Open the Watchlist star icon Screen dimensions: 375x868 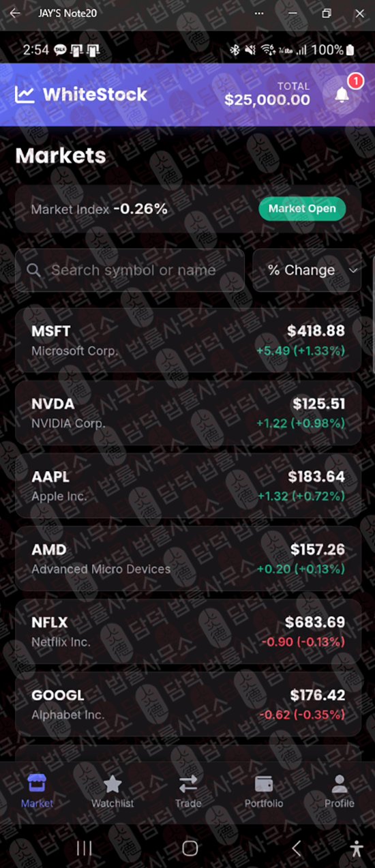(x=112, y=784)
